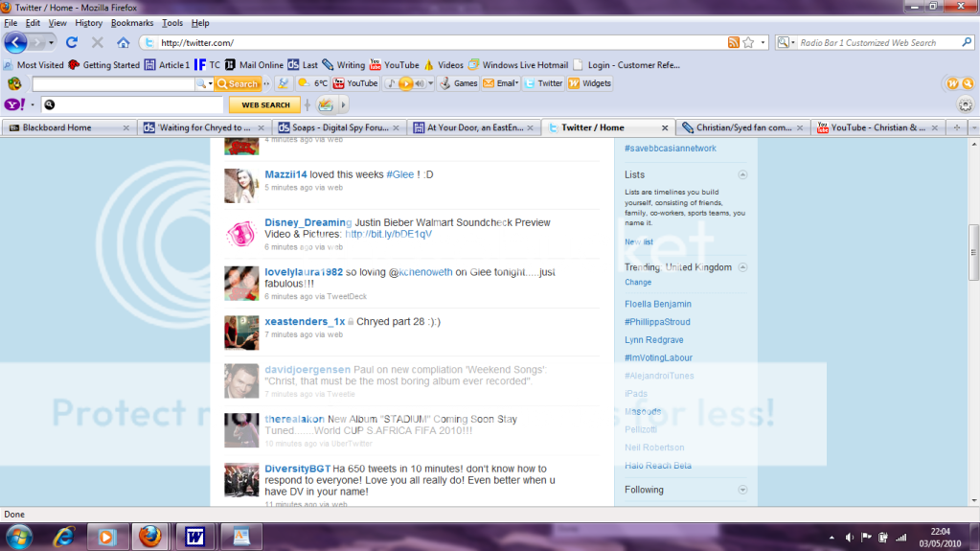
Task: Click the Firefox back navigation arrow
Action: 16,42
